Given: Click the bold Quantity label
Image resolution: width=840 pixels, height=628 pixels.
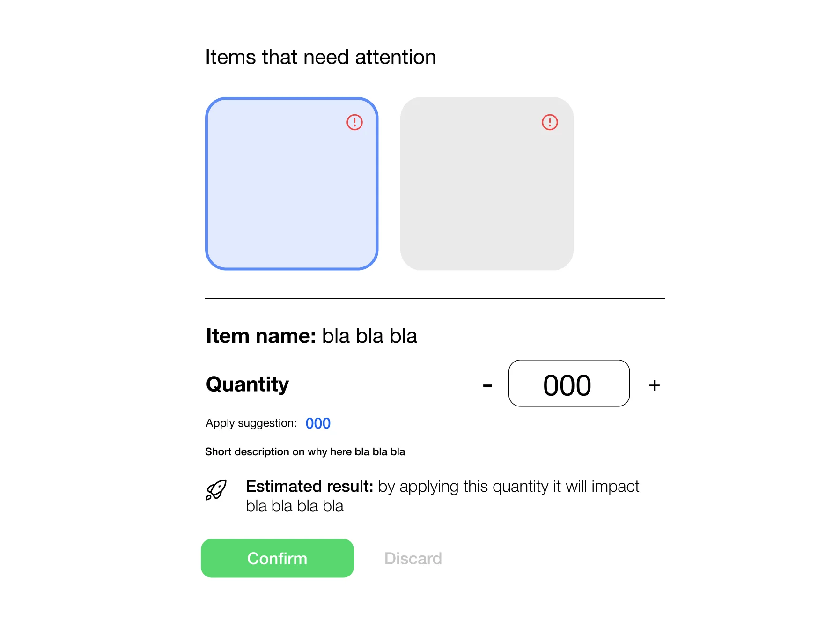Looking at the screenshot, I should tap(247, 384).
